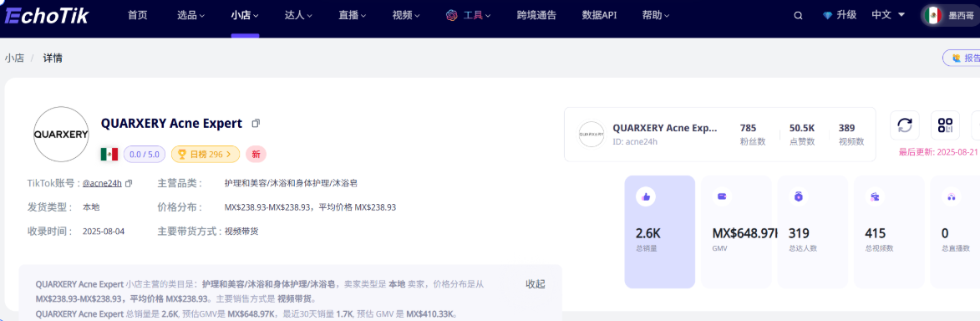Screen dimensions: 980x321
Task: Expand the 直播 dropdown menu
Action: pyautogui.click(x=353, y=16)
